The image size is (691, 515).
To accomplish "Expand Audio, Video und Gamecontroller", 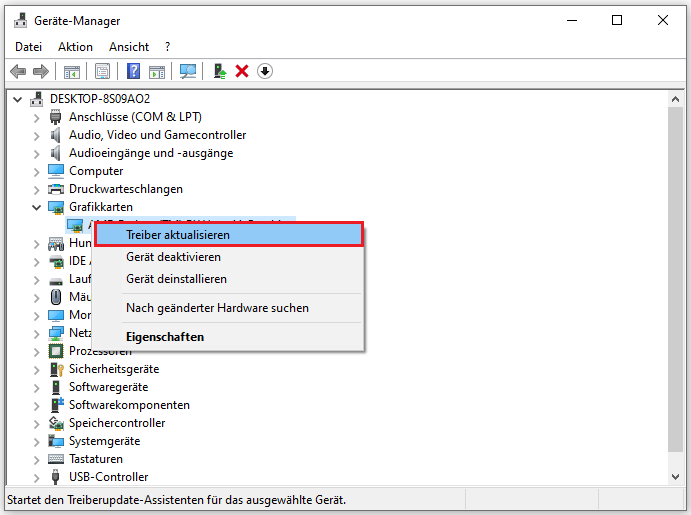I will 37,136.
